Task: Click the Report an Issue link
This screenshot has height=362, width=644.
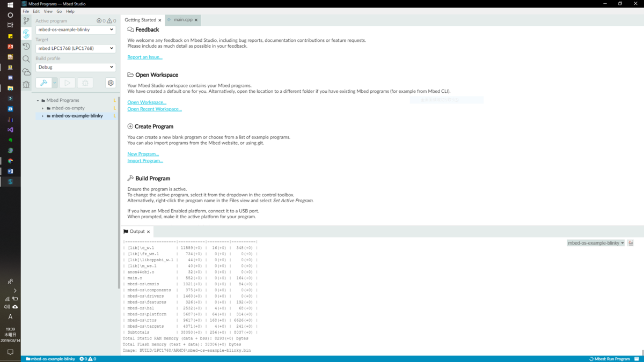Action: tap(145, 57)
